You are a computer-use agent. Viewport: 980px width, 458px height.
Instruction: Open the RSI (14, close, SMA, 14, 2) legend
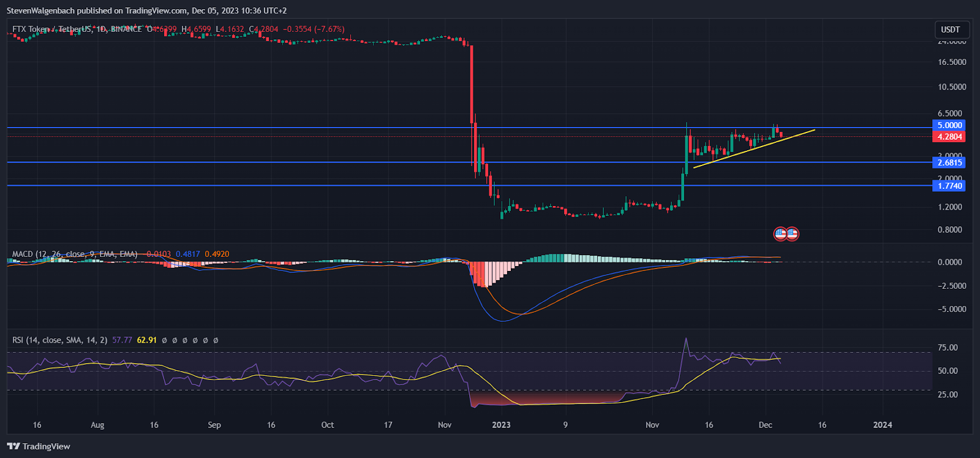click(x=59, y=340)
